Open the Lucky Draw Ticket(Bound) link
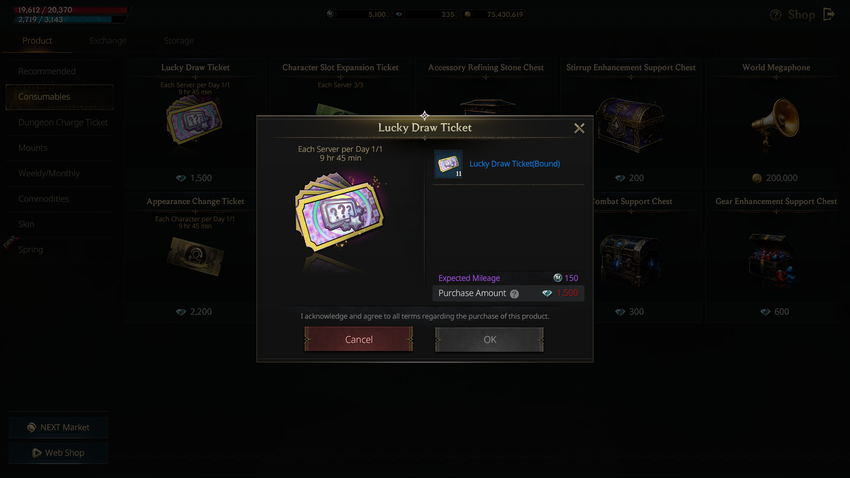This screenshot has height=478, width=850. (514, 164)
